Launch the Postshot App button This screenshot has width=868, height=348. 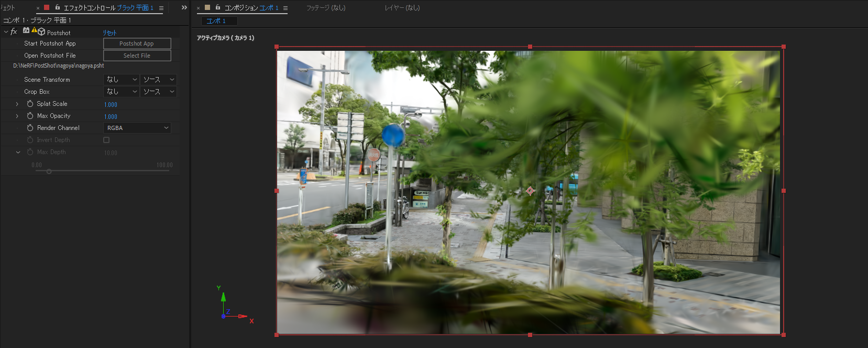point(137,43)
